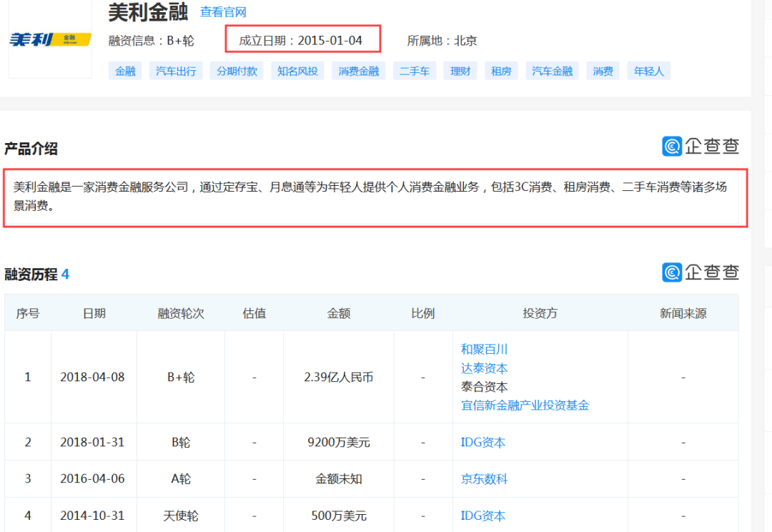The height and width of the screenshot is (532, 772).
Task: Click the 比例 column header
Action: 423,313
